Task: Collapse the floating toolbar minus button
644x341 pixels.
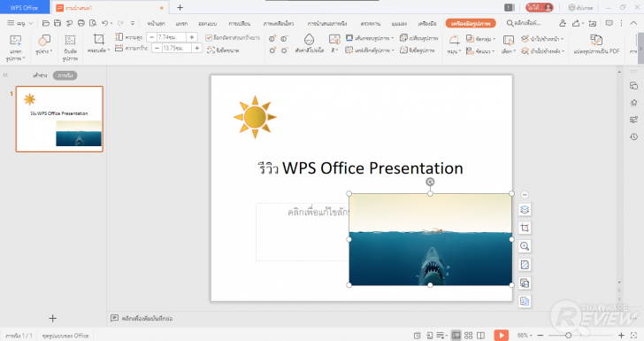Action: click(x=525, y=195)
